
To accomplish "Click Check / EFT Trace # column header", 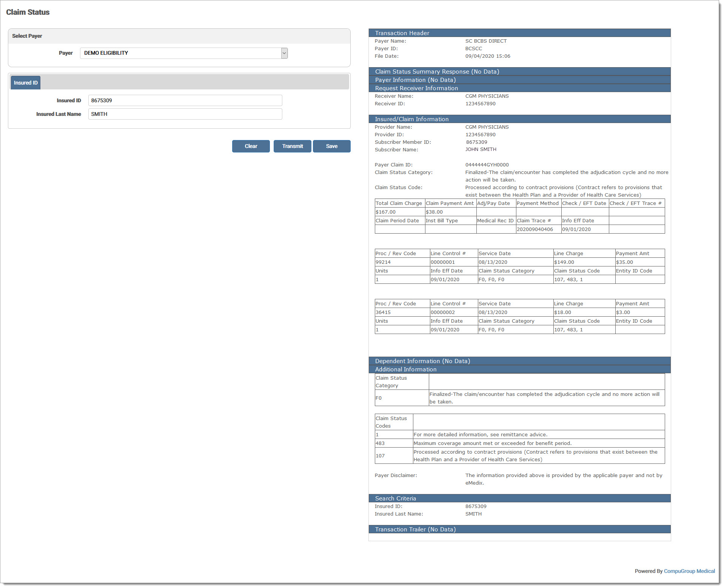I will [x=636, y=203].
